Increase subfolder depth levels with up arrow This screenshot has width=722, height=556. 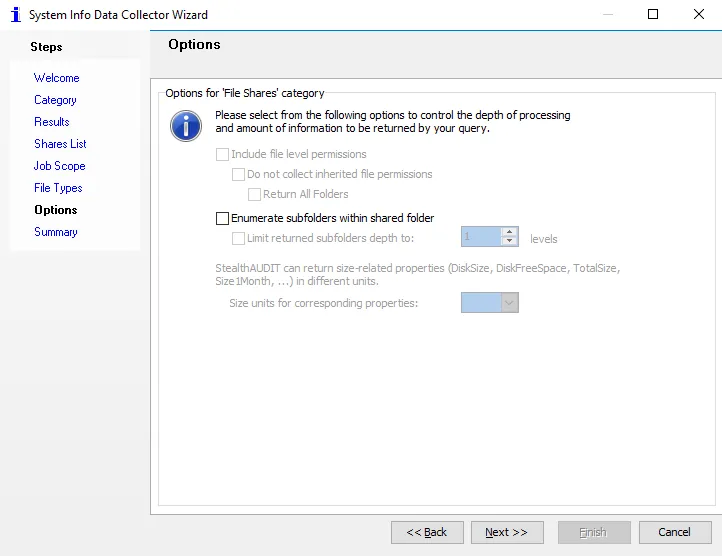pyautogui.click(x=509, y=232)
